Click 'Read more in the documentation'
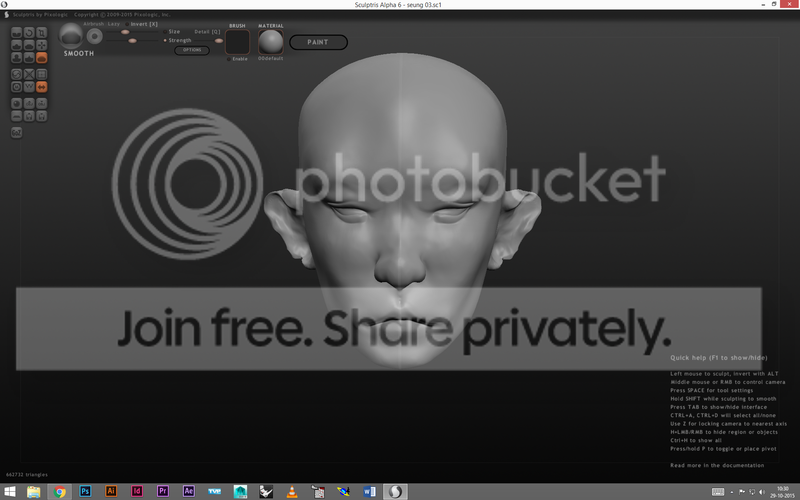The image size is (800, 500). pos(717,465)
